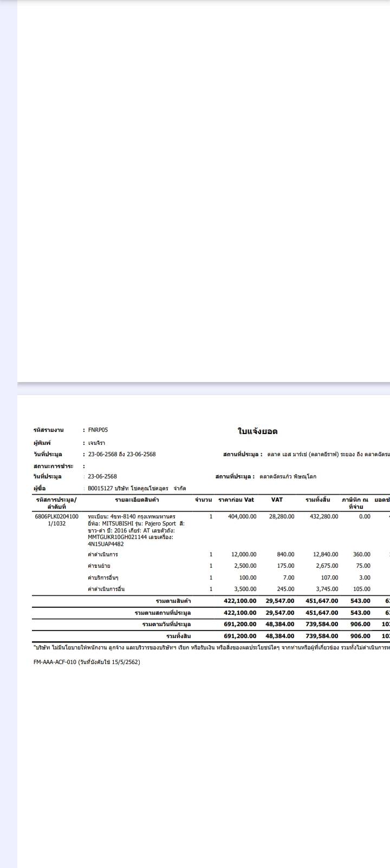Select 451,647.00 in the รวมตามสินค้า row
Viewport: 390px width, 868px height.
(x=322, y=601)
